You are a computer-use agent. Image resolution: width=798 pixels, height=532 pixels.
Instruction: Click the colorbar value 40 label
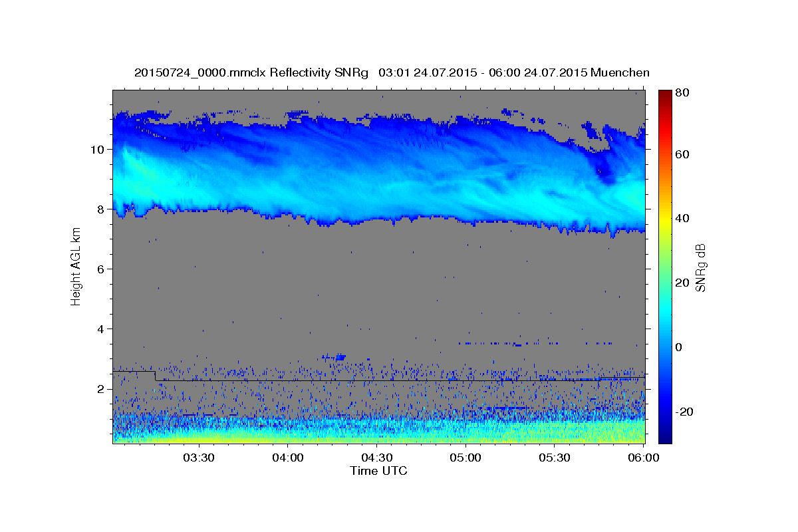tap(682, 218)
